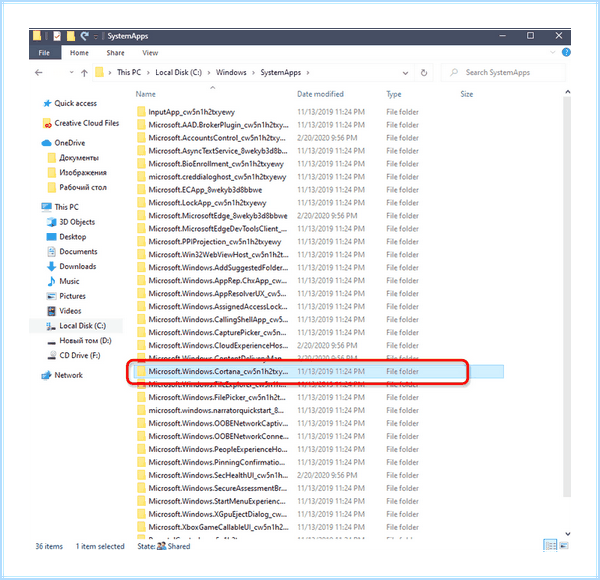This screenshot has width=600, height=580.
Task: Select Network in navigation pane
Action: tap(62, 375)
